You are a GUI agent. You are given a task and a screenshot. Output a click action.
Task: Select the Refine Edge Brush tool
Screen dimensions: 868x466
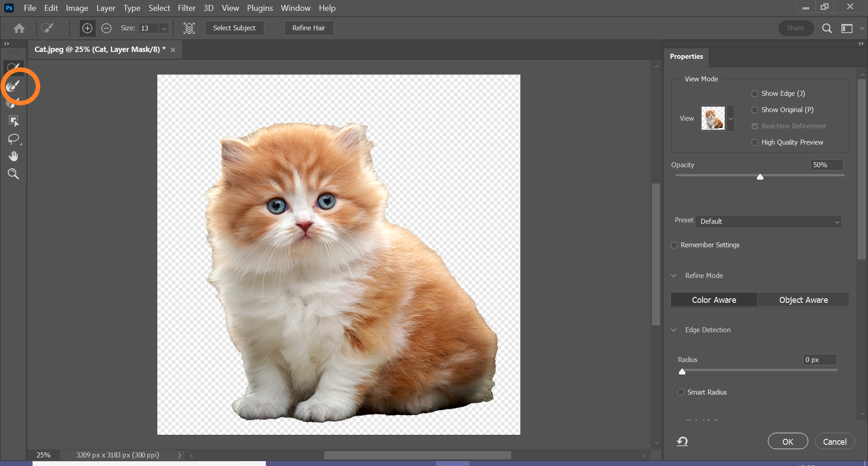13,85
